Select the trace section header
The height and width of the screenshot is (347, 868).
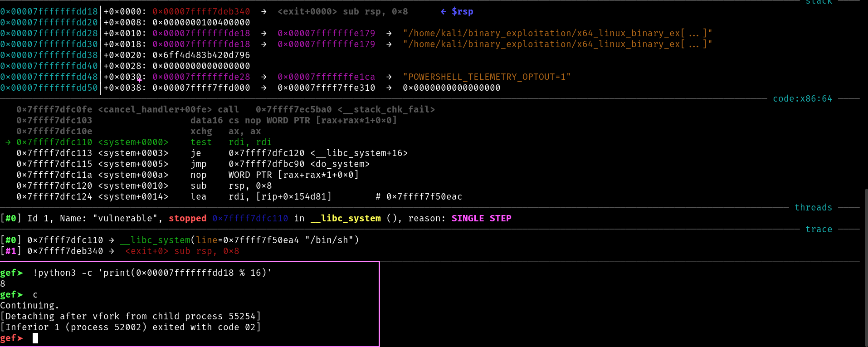pos(819,230)
